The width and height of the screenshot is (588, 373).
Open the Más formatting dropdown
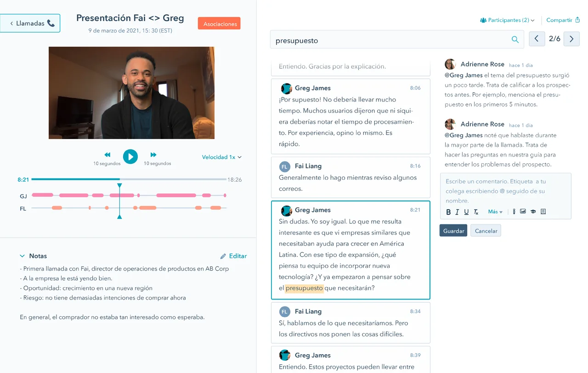[495, 212]
